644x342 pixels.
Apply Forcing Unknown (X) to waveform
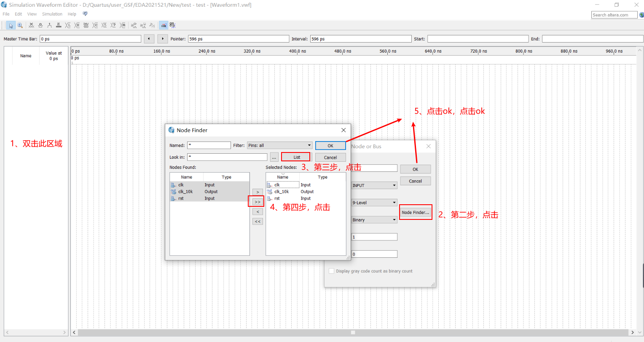pyautogui.click(x=31, y=25)
